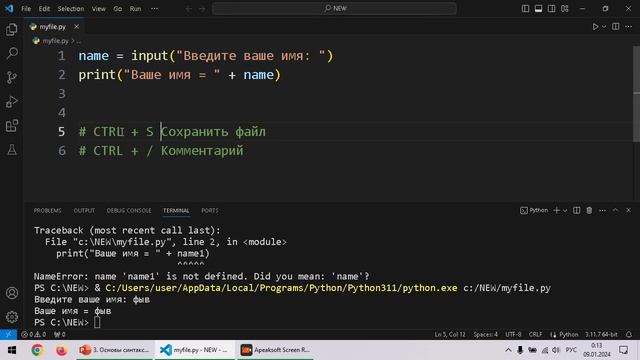The width and height of the screenshot is (640, 360).
Task: Switch to the PROBLEMS panel tab
Action: [47, 210]
